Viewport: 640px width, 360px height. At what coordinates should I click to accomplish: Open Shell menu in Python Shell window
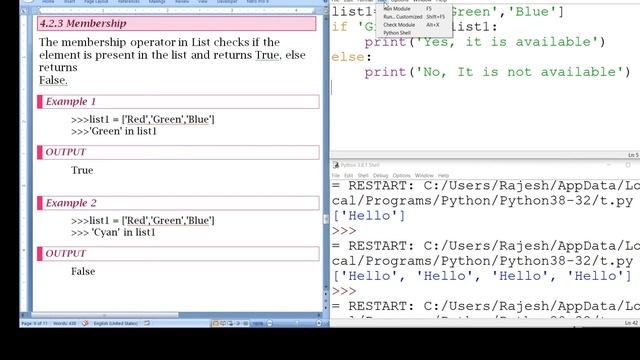pyautogui.click(x=363, y=176)
